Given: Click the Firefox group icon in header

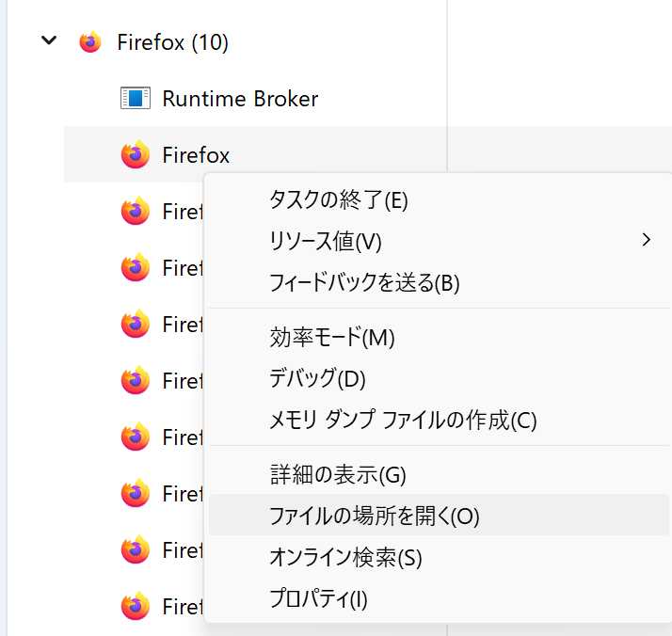Looking at the screenshot, I should click(90, 42).
